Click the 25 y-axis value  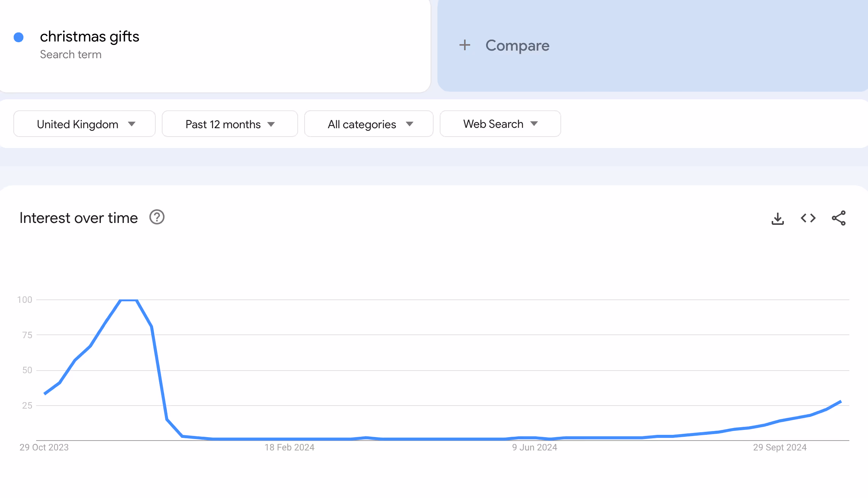click(x=27, y=406)
